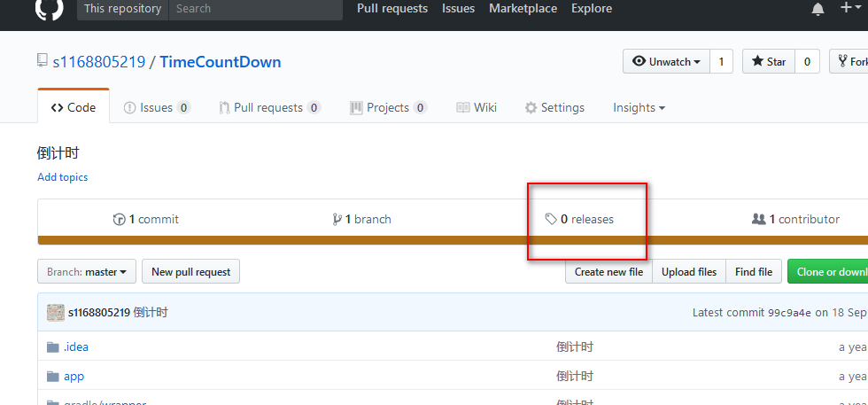Image resolution: width=868 pixels, height=405 pixels.
Task: View the 1 commit history
Action: click(146, 220)
